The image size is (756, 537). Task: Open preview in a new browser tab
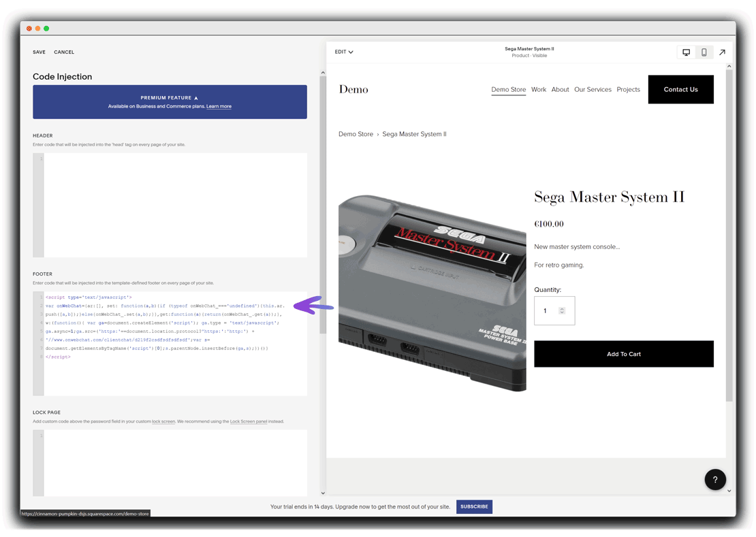tap(721, 52)
